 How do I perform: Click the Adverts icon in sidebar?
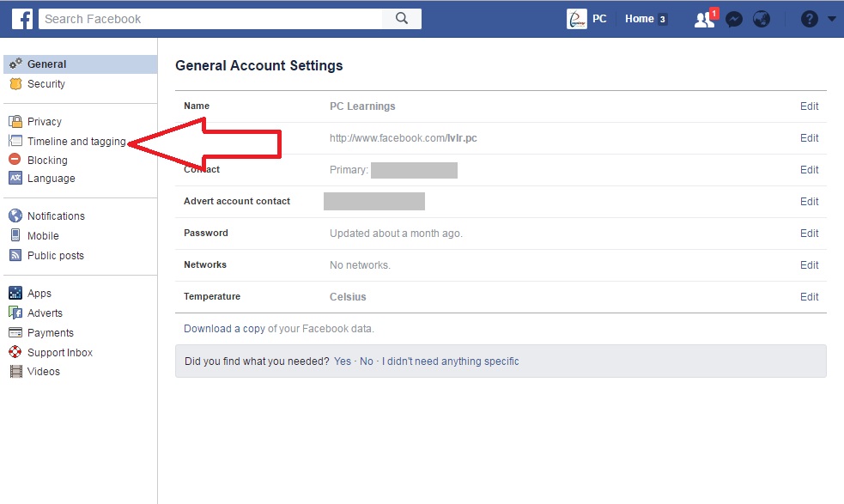tap(15, 313)
